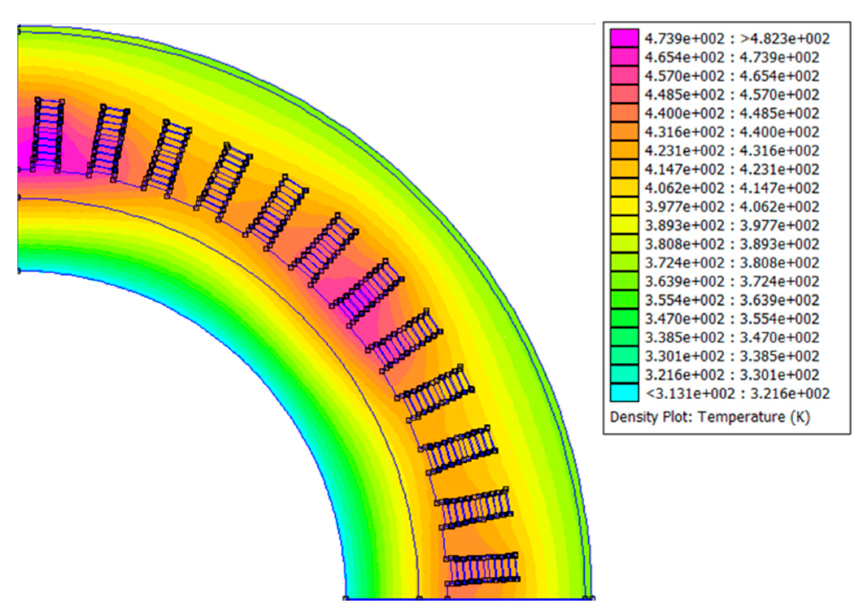Click the magenta 4.739e+002 legend swatch
This screenshot has width=865, height=616.
coord(624,38)
